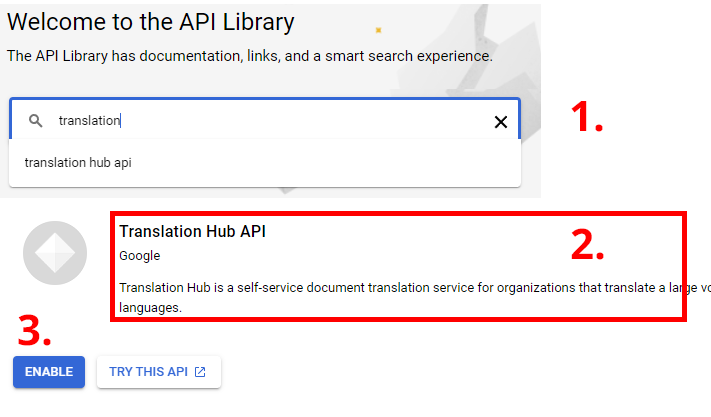
Task: Click the small orange dot in the header
Action: point(377,30)
